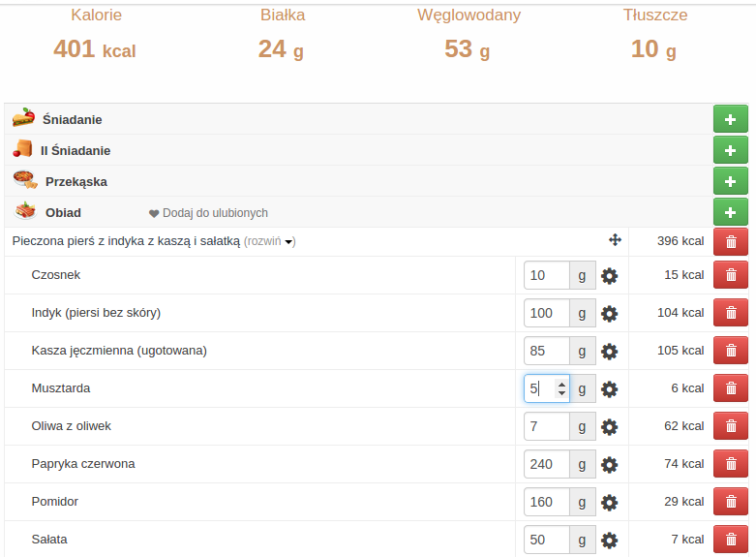Remove Sałata from the ingredient list
The image size is (756, 557).
(730, 540)
